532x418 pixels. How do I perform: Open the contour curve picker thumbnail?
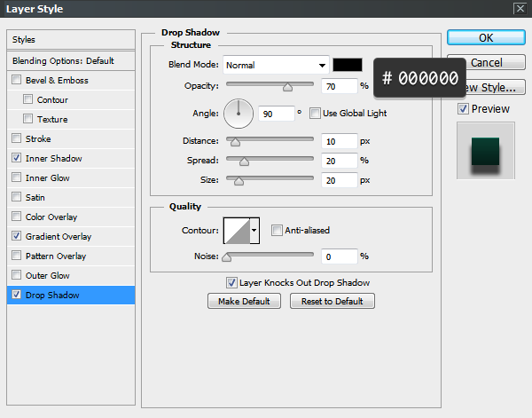click(x=237, y=231)
